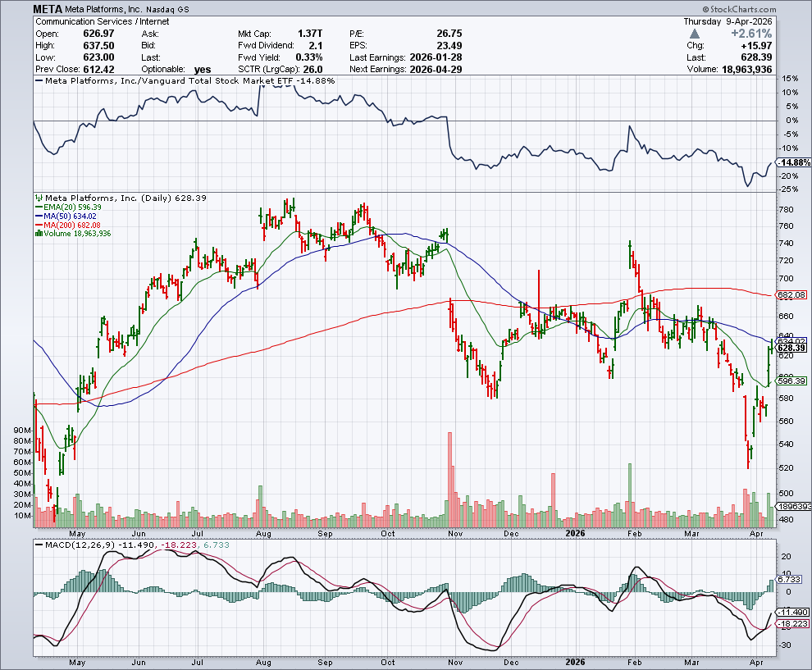The width and height of the screenshot is (812, 670).
Task: Select the Fwd Dividend value 2.1
Action: 316,45
